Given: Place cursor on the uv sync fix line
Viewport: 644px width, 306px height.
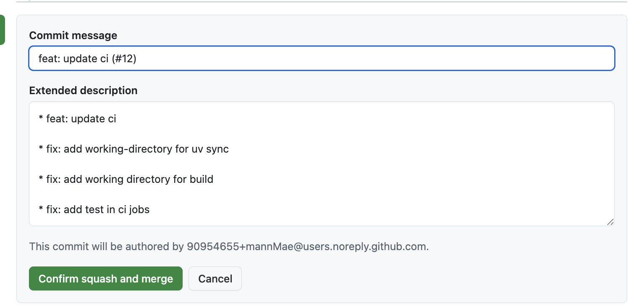Looking at the screenshot, I should click(134, 149).
